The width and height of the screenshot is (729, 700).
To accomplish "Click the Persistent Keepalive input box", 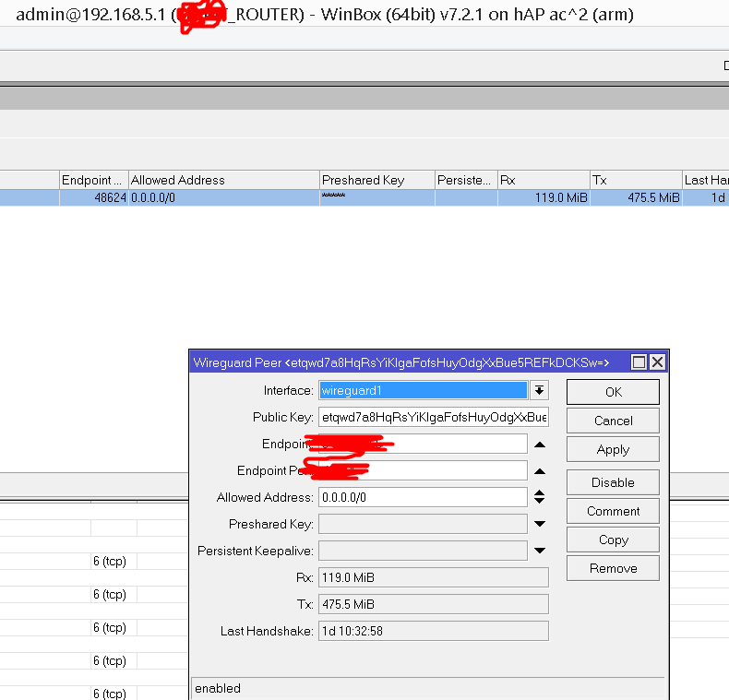I will [x=423, y=551].
